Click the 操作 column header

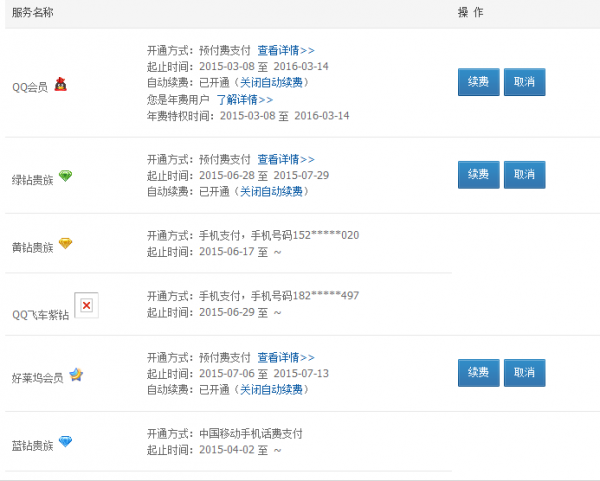pyautogui.click(x=471, y=13)
